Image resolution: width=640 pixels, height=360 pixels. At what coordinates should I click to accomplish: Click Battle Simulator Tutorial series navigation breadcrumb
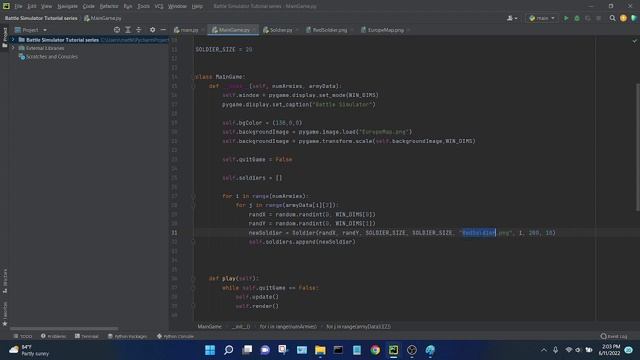[x=41, y=18]
